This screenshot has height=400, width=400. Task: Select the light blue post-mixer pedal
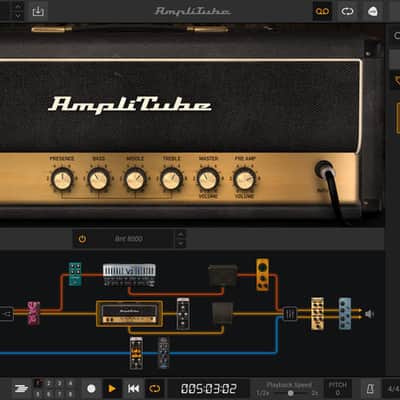pos(345,314)
